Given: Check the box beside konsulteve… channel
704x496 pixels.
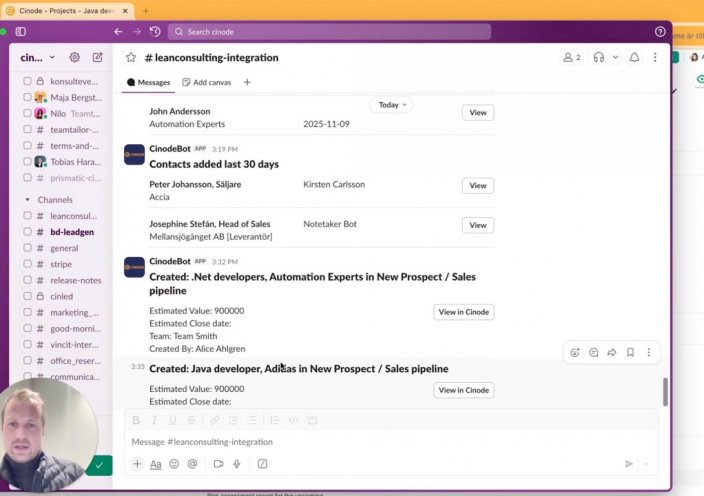Looking at the screenshot, I should pos(27,81).
